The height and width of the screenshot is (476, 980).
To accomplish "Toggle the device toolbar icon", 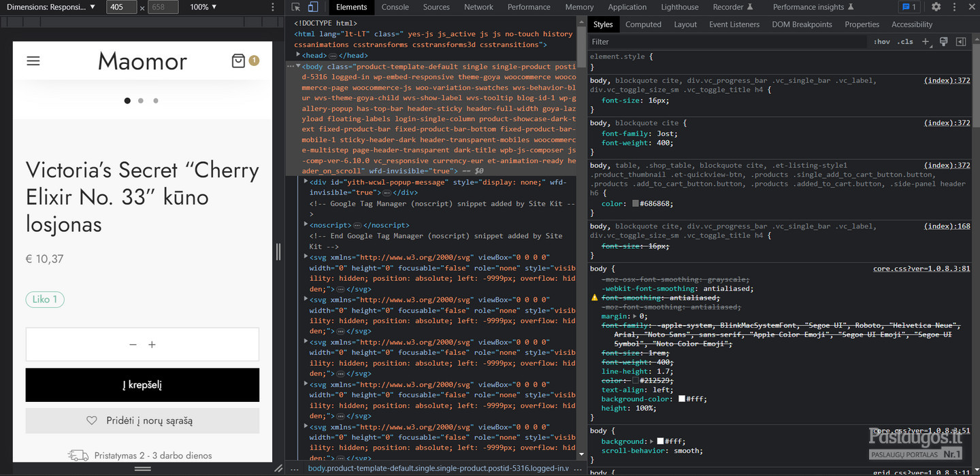I will click(313, 7).
